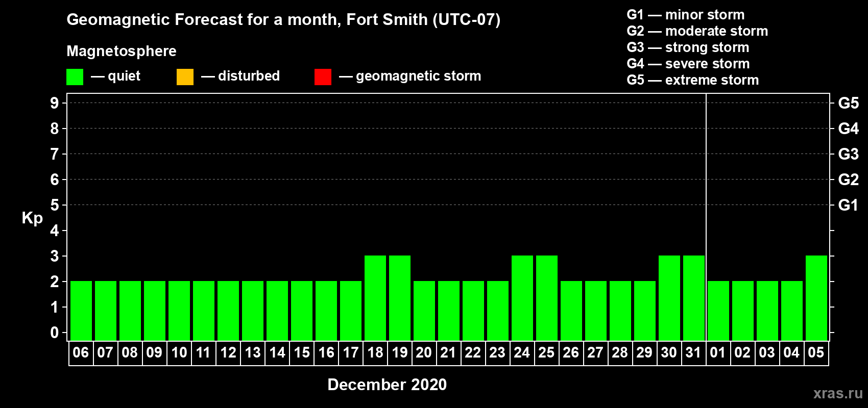
Task: Click the G5 right-axis label
Action: click(849, 103)
